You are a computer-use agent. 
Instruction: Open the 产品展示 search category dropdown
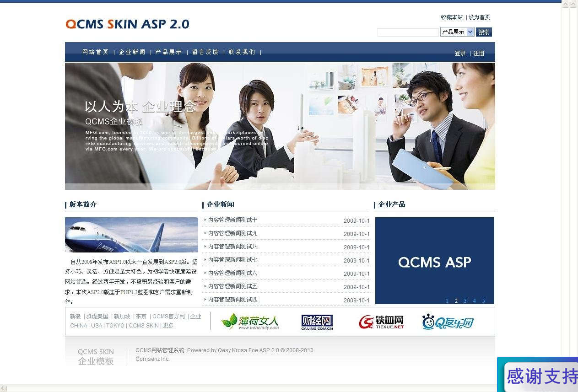(457, 32)
